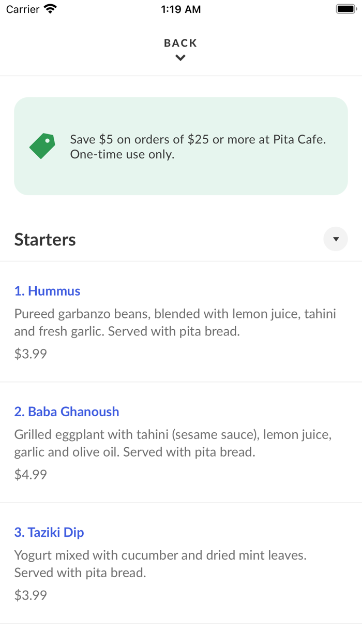Open the Hummus menu item
The width and height of the screenshot is (362, 644).
(x=47, y=291)
